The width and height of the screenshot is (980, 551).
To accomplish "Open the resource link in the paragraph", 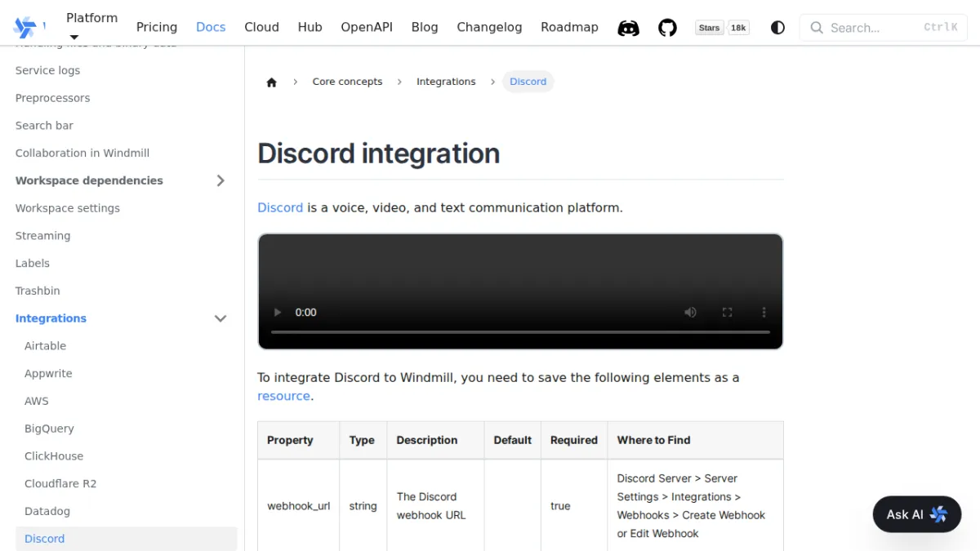I will (x=283, y=396).
